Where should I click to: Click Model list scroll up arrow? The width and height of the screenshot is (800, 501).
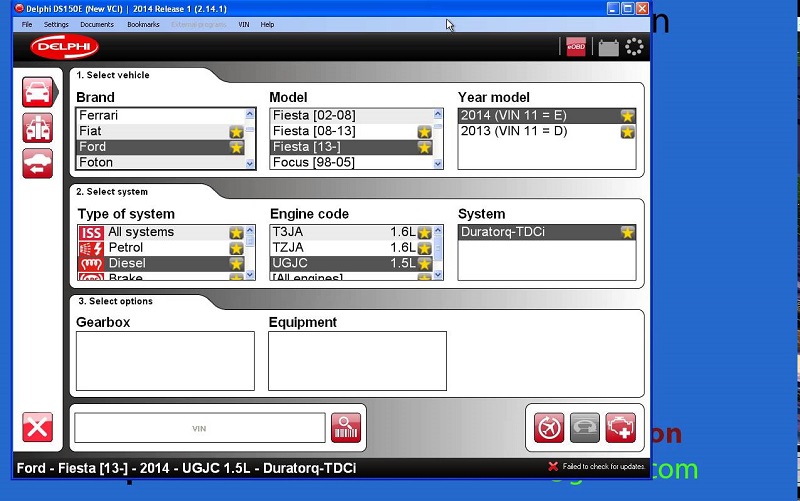[x=438, y=114]
